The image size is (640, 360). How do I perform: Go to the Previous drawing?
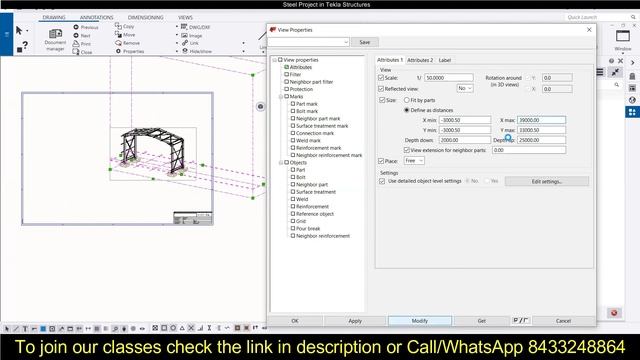point(86,27)
